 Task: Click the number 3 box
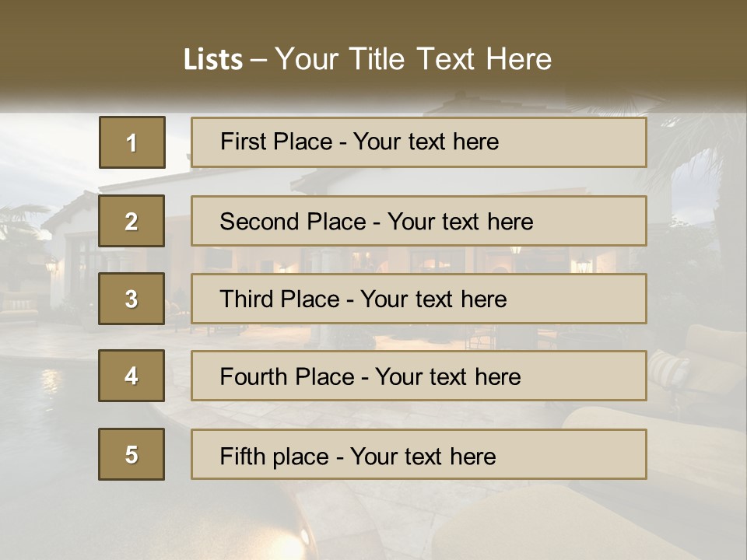132,299
